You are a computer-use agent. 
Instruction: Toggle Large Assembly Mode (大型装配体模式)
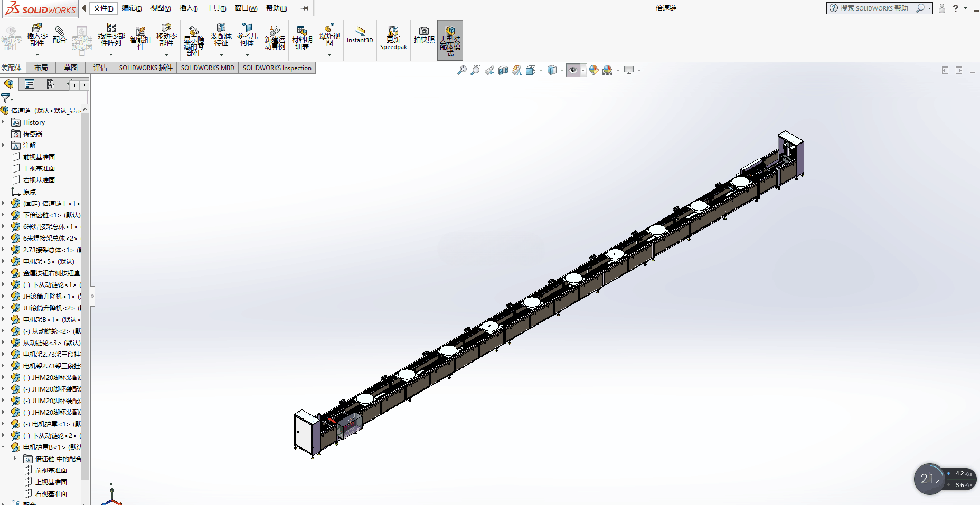click(x=450, y=40)
